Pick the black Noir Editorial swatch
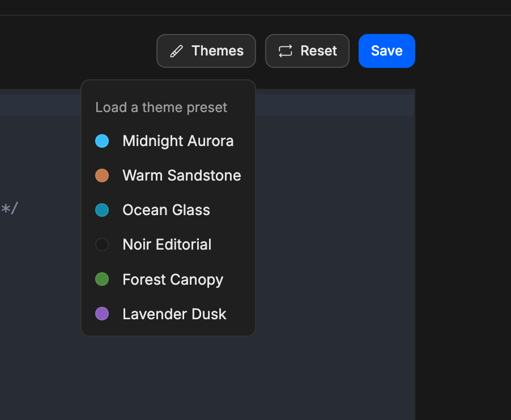 coord(102,245)
